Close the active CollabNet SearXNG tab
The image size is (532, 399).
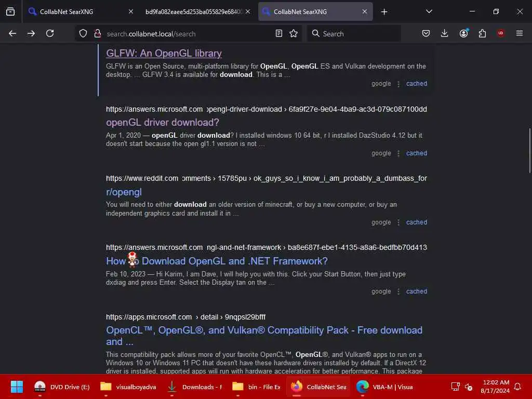[x=365, y=11]
